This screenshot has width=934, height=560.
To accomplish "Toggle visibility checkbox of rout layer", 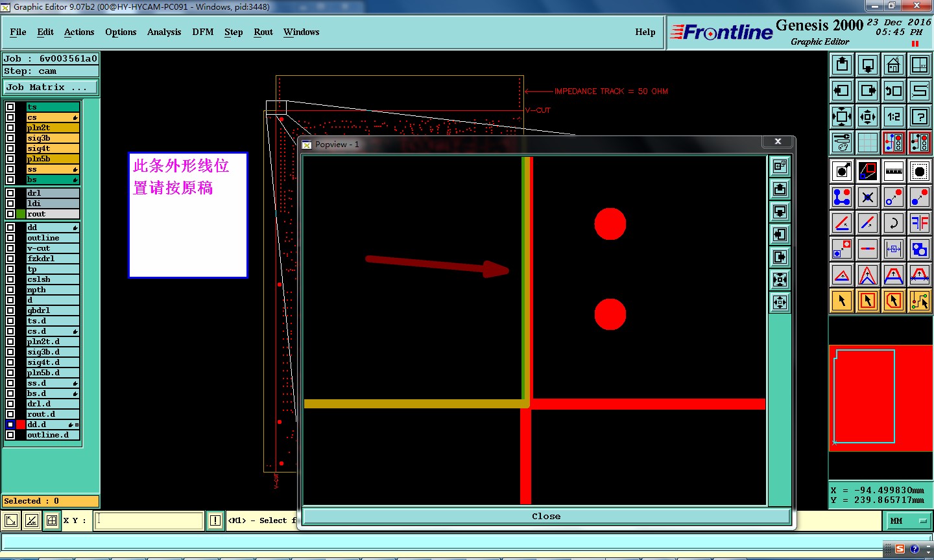I will click(10, 214).
